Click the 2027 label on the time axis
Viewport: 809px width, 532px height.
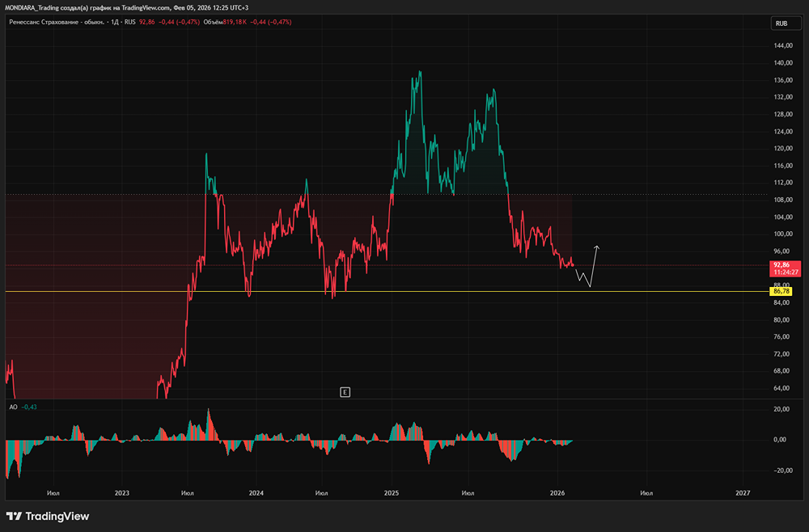(743, 493)
